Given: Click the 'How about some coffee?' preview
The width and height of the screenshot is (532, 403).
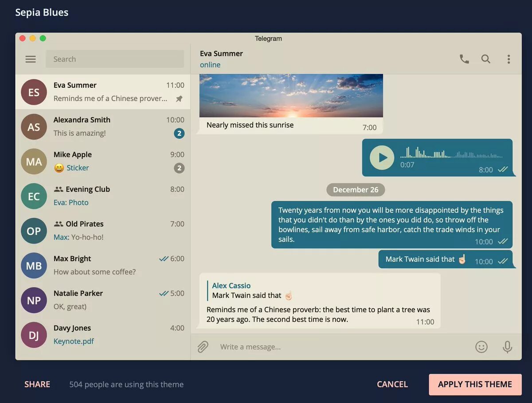Looking at the screenshot, I should pos(95,272).
